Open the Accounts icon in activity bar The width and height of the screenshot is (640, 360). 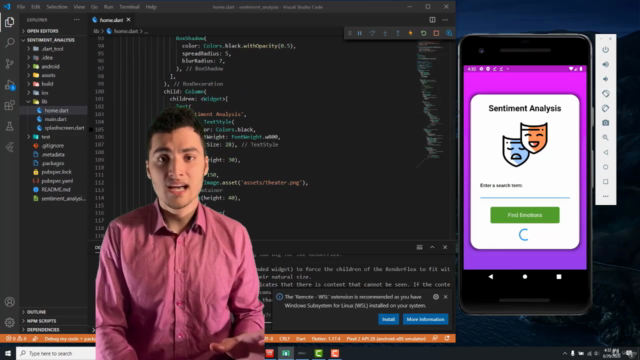(x=9, y=302)
